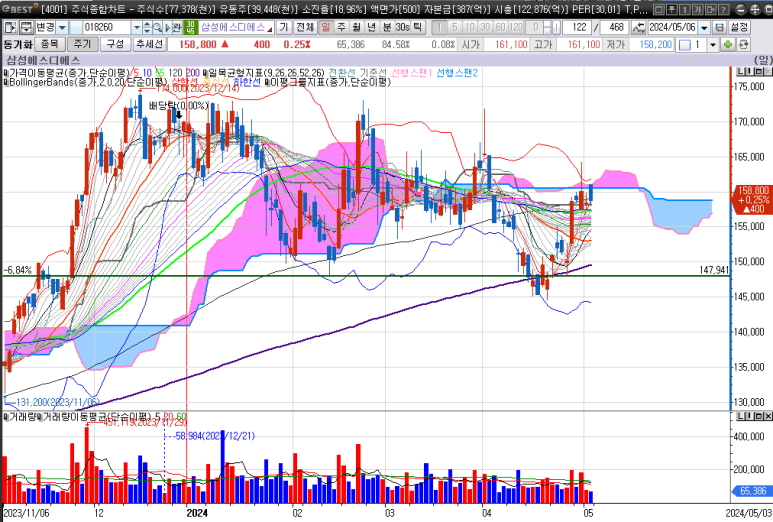Click the title bar square layout icon
This screenshot has width=773, height=522.
point(660,9)
